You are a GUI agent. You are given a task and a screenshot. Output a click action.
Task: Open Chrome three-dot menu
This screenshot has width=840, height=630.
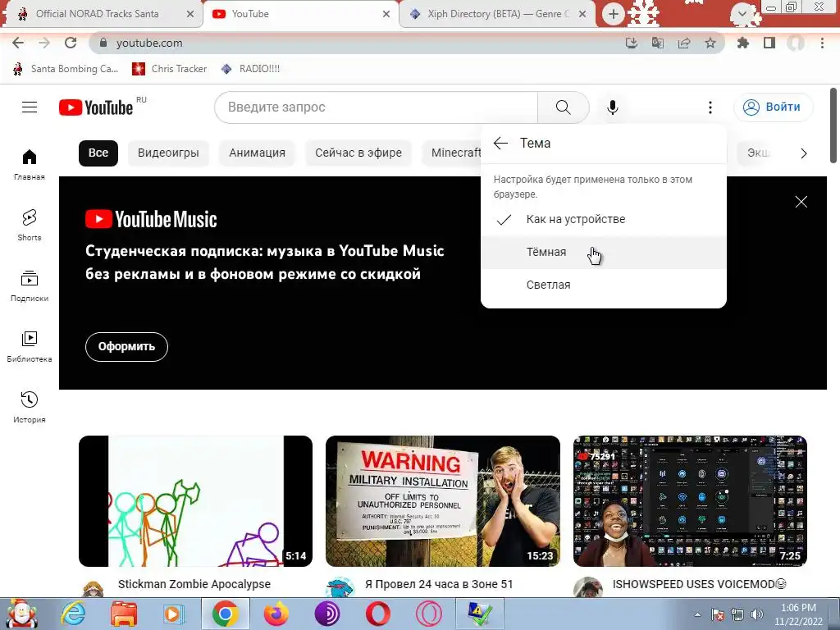click(x=822, y=43)
